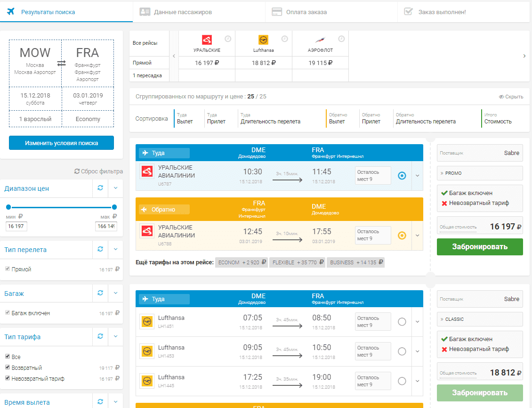
Task: Select Lufthansa LH1445 17:25 flight radio button
Action: coord(402,381)
